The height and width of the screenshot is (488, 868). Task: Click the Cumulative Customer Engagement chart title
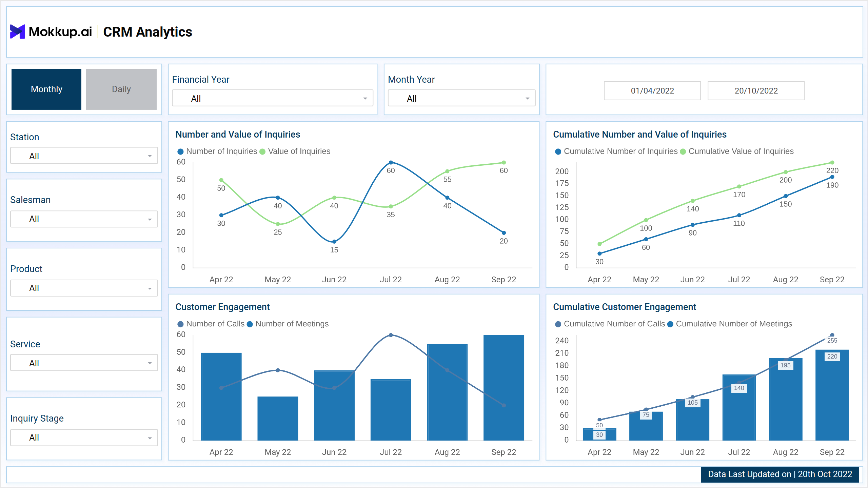point(625,307)
